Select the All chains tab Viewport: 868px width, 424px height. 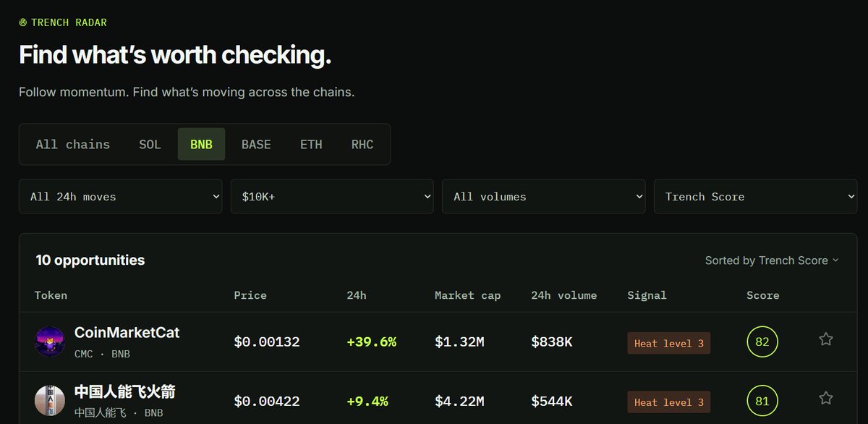tap(73, 144)
